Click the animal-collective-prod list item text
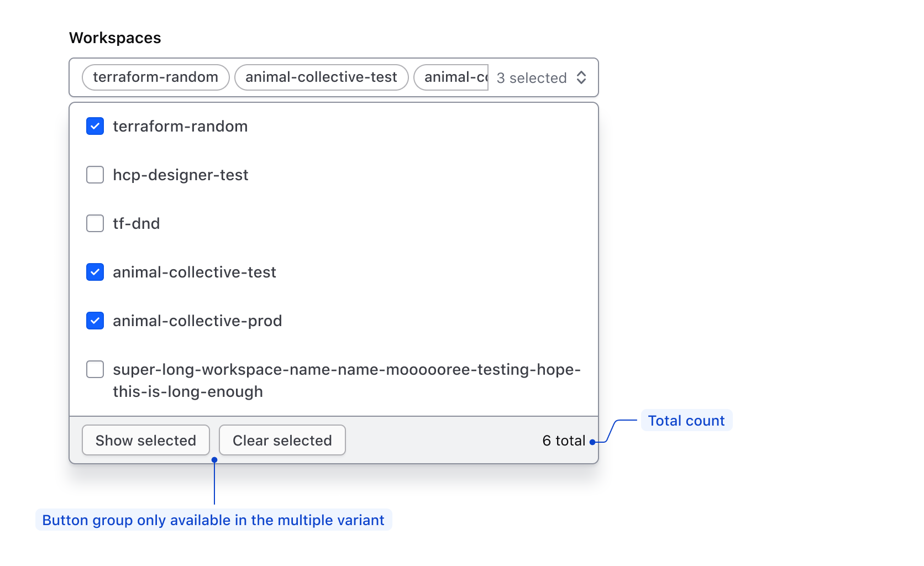This screenshot has height=566, width=924. [197, 321]
